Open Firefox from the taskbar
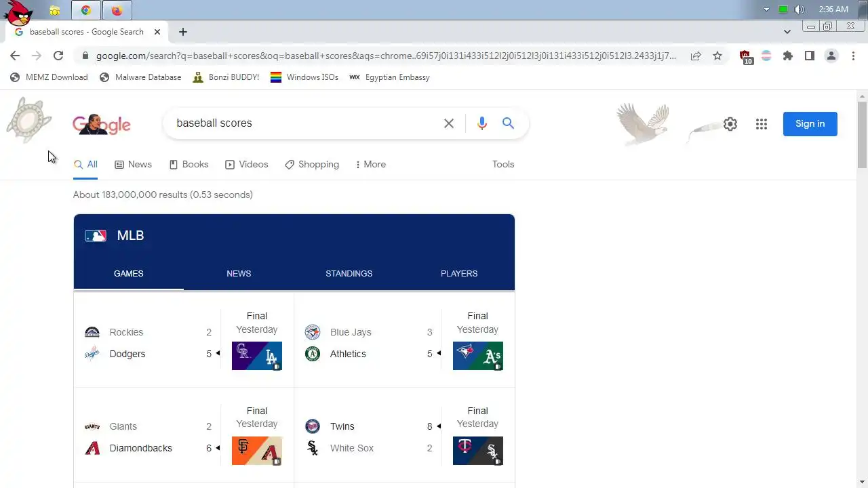This screenshot has width=868, height=488. coord(117,10)
